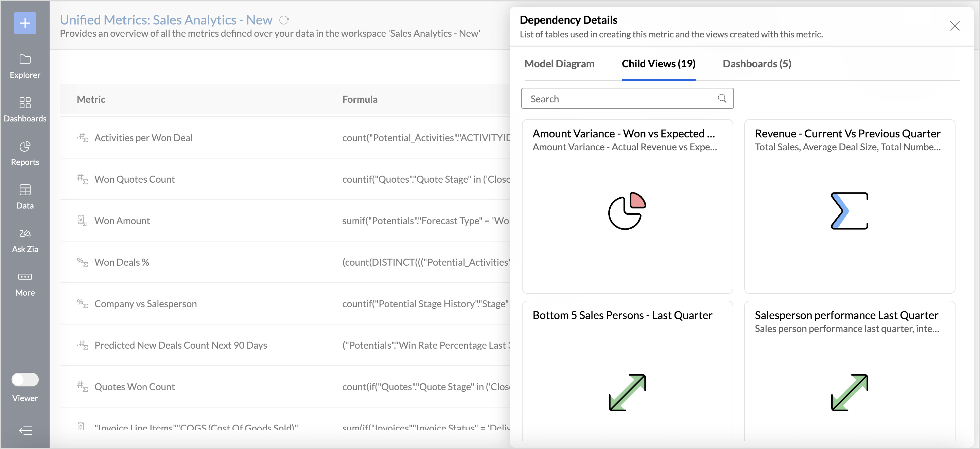This screenshot has width=980, height=449.
Task: Select the Activities per Won Deal metric
Action: tap(143, 137)
